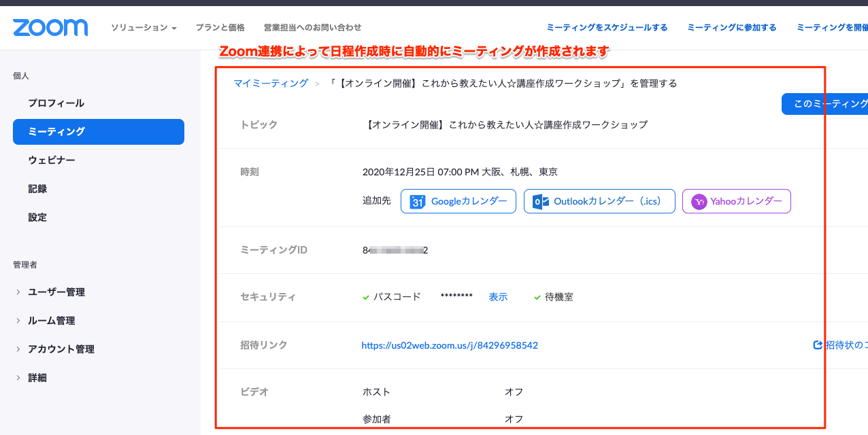Open プロフィール in the sidebar
This screenshot has height=435, width=868.
56,103
